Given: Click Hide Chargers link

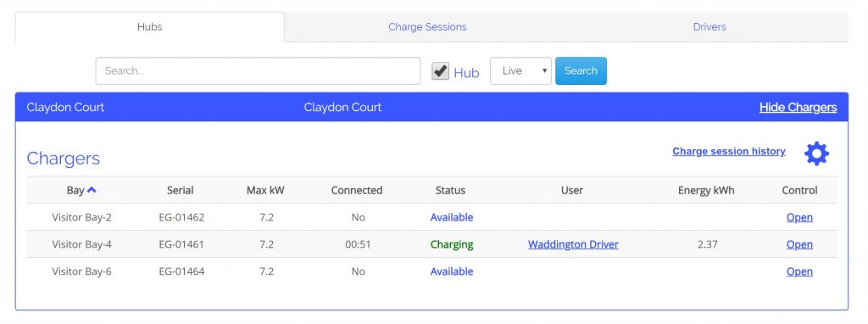Looking at the screenshot, I should pyautogui.click(x=798, y=108).
